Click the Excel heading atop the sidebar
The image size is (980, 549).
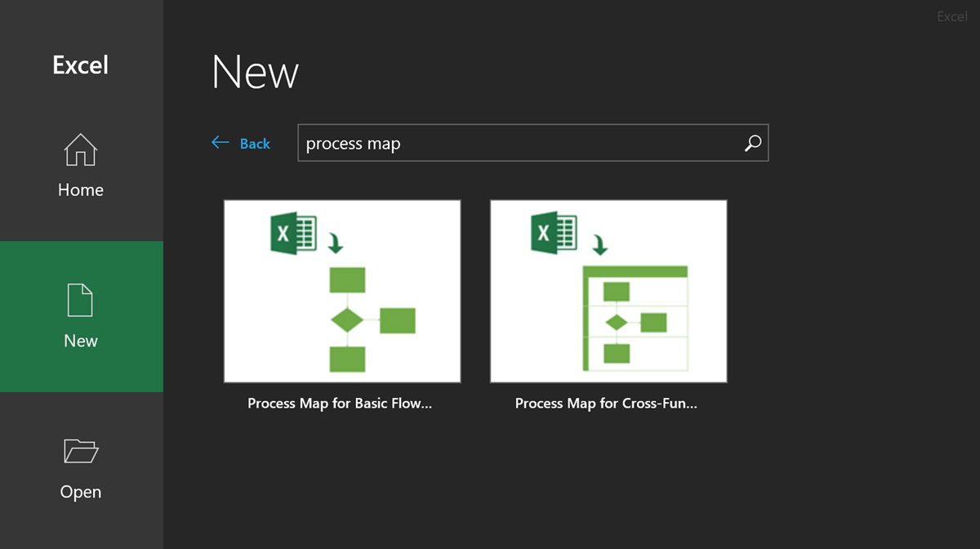tap(80, 65)
